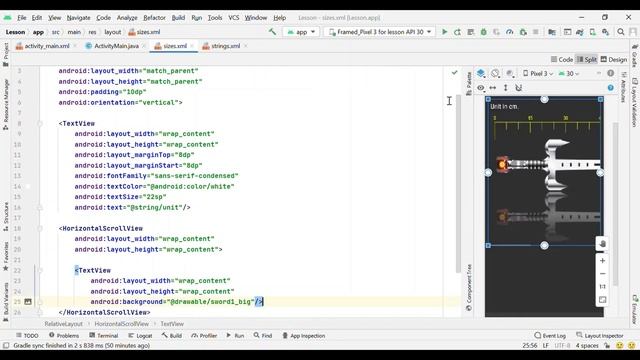
Task: Click the Apply Changes and Restart icon
Action: (x=458, y=32)
